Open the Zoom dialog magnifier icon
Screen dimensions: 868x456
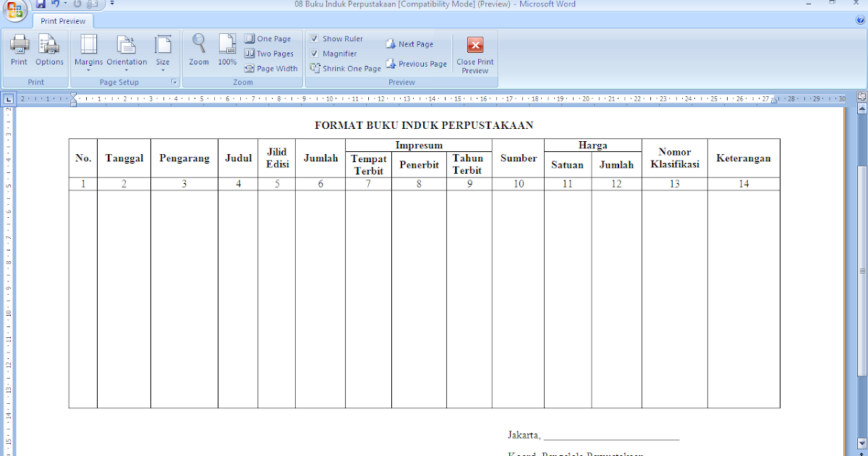tap(199, 51)
